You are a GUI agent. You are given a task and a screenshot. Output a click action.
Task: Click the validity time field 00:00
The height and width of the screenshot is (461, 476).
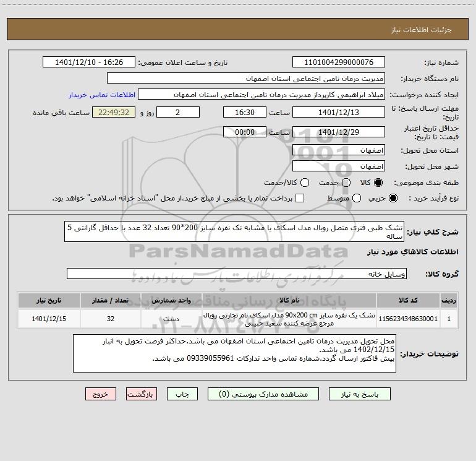click(245, 132)
